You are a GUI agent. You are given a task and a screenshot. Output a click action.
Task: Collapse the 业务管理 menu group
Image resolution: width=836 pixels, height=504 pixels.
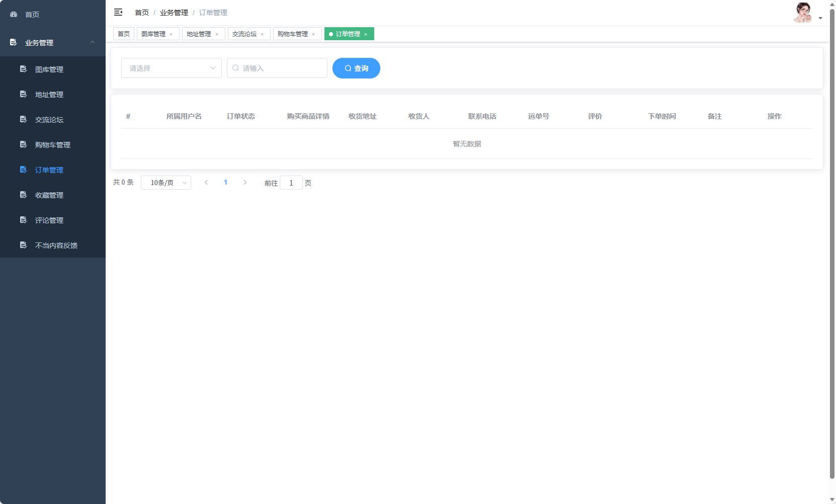pos(92,43)
